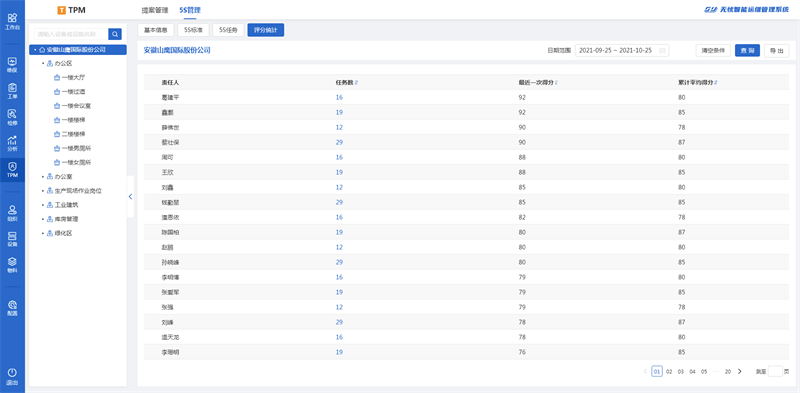Screen dimensions: 800x393
Task: Expand the 生产现场作业岗位 tree node
Action: [x=43, y=190]
